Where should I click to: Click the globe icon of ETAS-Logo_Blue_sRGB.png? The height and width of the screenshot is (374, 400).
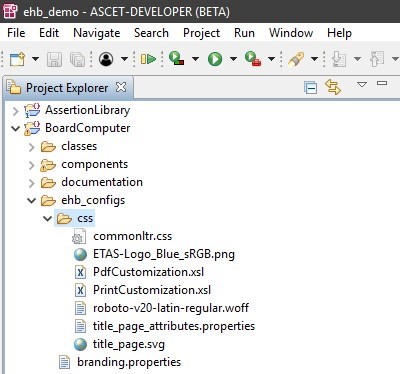(x=80, y=254)
